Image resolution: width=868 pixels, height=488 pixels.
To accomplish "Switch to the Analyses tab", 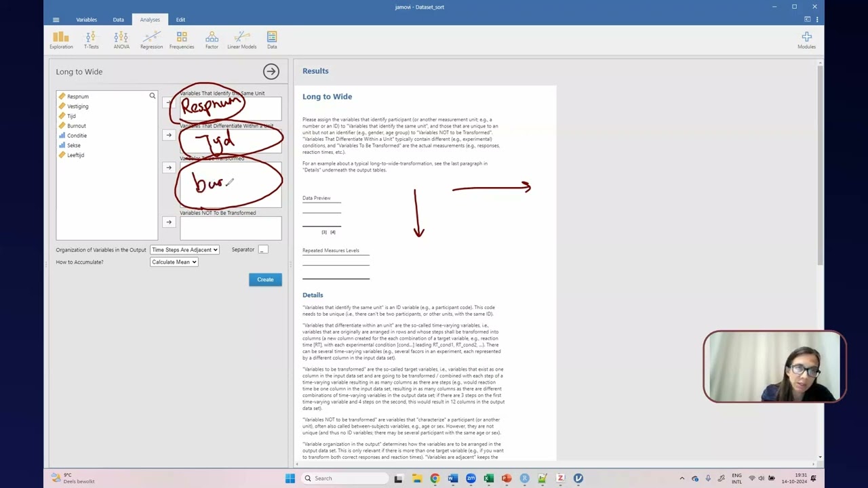I will coord(150,20).
